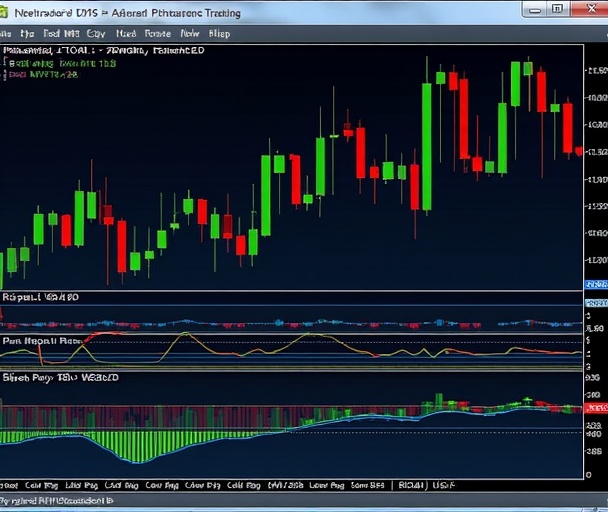Click the yellow oscillator line in the middle panel

(x=180, y=335)
